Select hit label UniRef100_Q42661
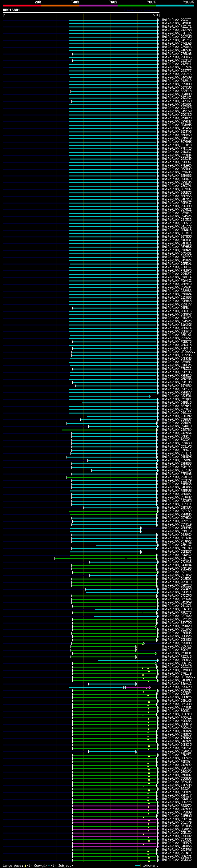This screenshot has width=197, height=868. (x=177, y=104)
